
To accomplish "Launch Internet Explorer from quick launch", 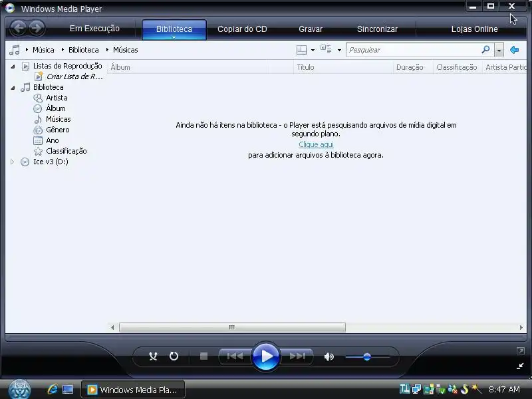I will click(x=53, y=389).
